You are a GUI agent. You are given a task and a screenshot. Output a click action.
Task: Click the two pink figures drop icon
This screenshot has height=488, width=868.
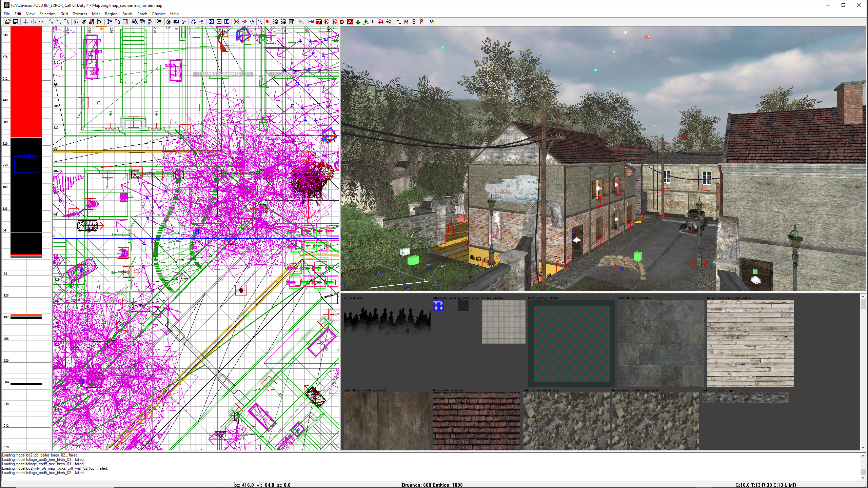point(381,22)
